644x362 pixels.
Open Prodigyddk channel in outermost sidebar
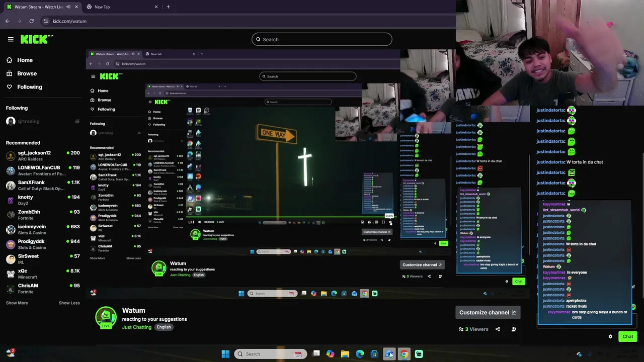coord(43,244)
